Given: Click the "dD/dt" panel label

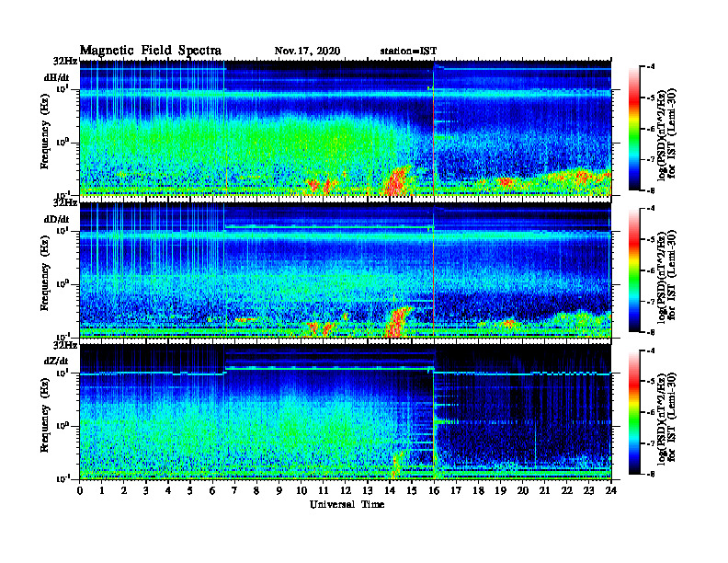Looking at the screenshot, I should [x=57, y=219].
